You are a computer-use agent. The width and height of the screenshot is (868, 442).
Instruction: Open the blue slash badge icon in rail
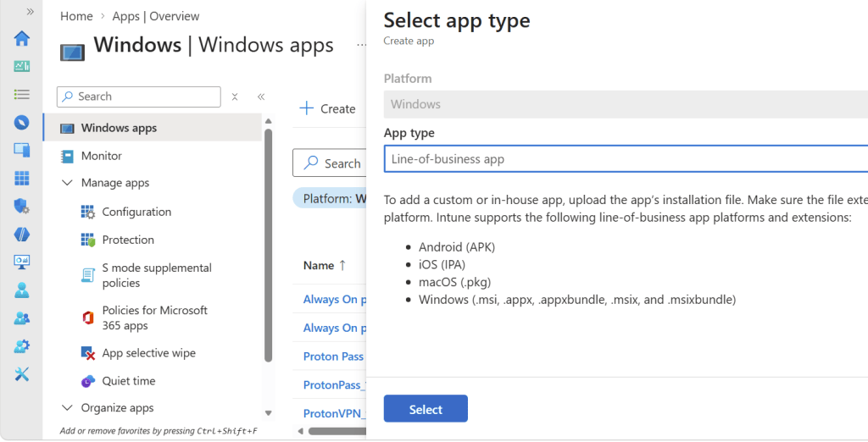pyautogui.click(x=21, y=234)
